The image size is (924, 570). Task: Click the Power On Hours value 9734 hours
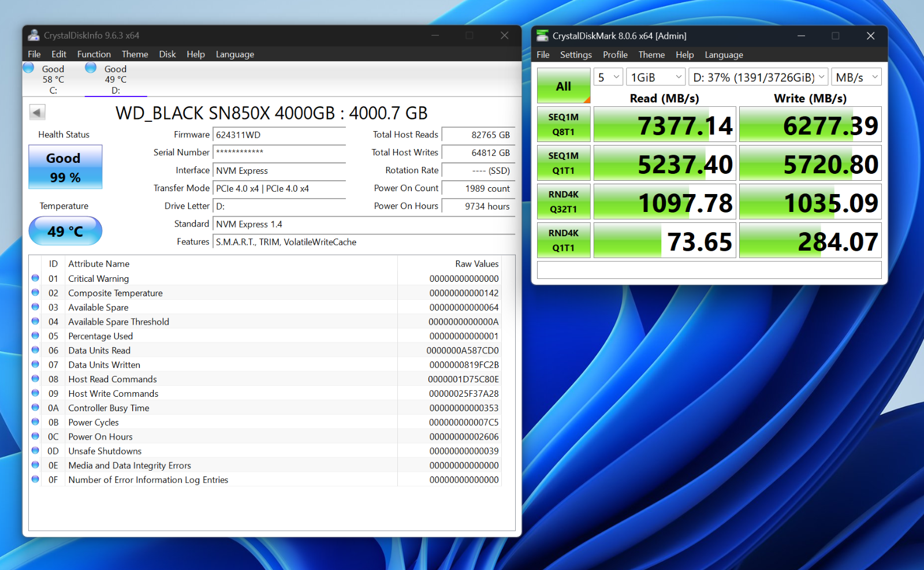tap(478, 206)
